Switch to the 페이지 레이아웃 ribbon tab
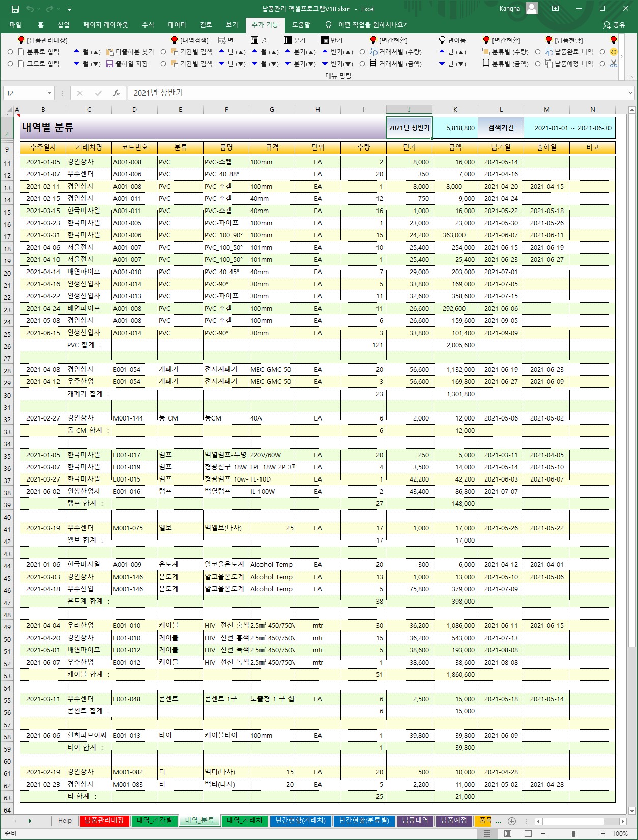The image size is (638, 840). [x=106, y=25]
